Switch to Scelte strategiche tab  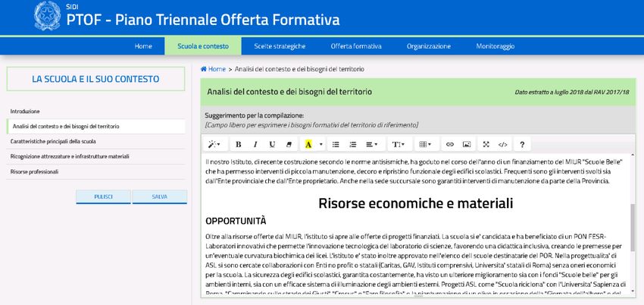pyautogui.click(x=280, y=46)
